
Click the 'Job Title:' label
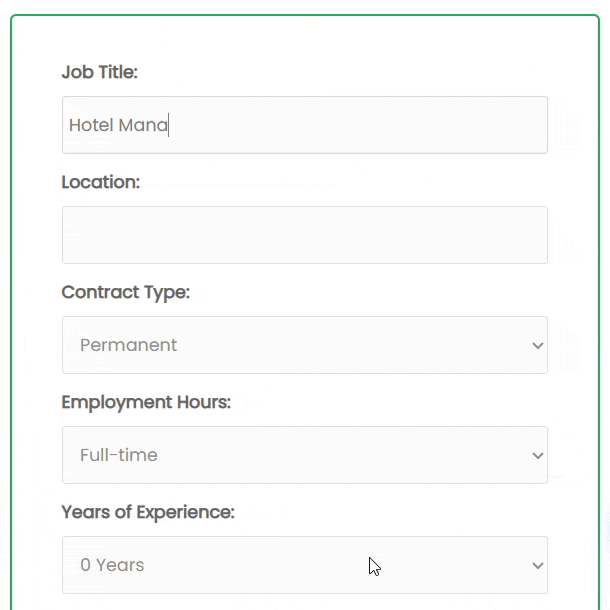[x=99, y=72]
